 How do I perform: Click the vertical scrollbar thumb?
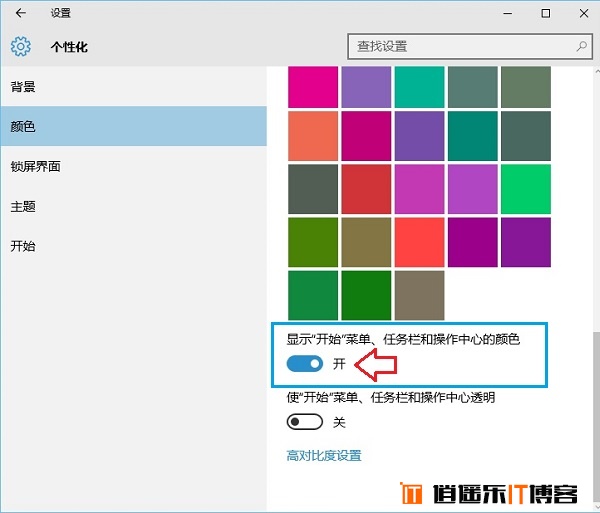pos(596,415)
